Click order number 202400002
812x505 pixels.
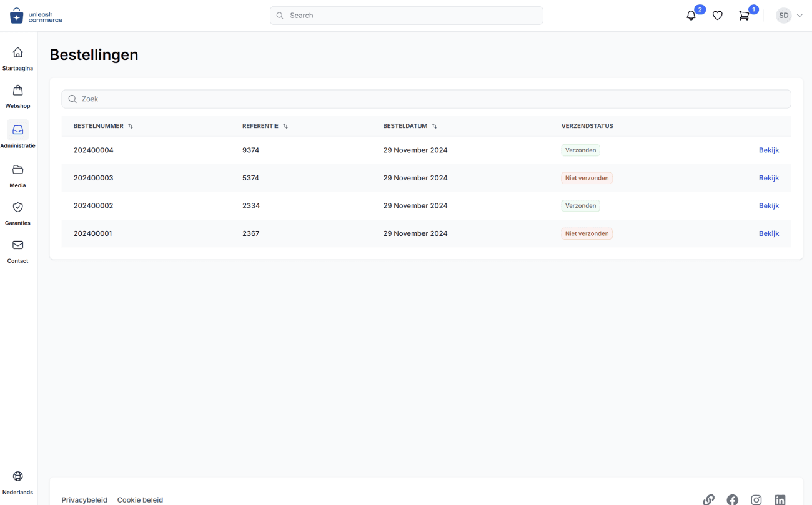pos(93,206)
